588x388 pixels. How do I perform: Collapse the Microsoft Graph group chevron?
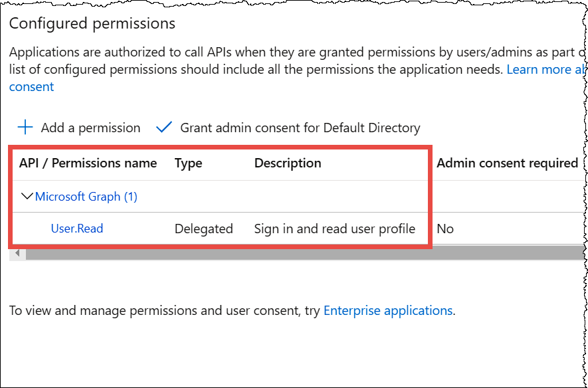[27, 197]
